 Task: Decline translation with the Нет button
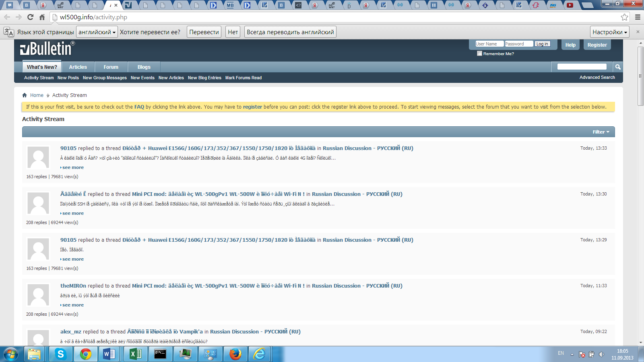pyautogui.click(x=233, y=32)
